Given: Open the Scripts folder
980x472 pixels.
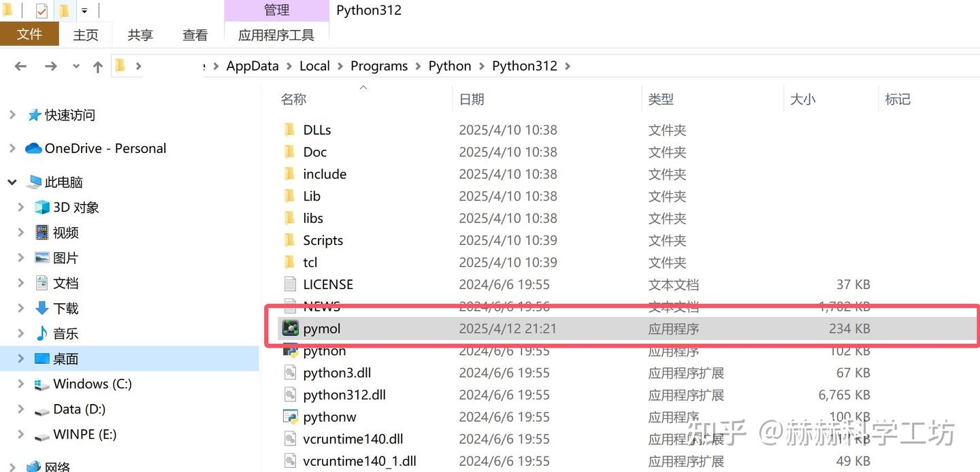Looking at the screenshot, I should [323, 240].
